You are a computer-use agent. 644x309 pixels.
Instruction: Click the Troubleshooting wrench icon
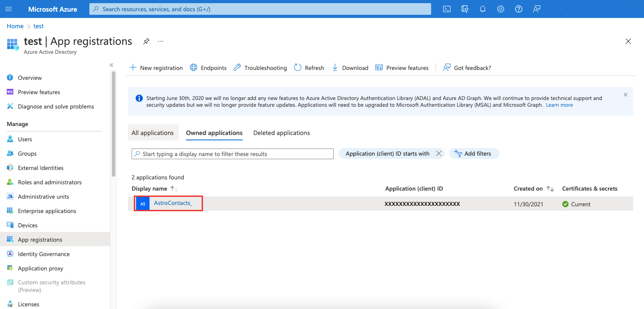tap(237, 68)
